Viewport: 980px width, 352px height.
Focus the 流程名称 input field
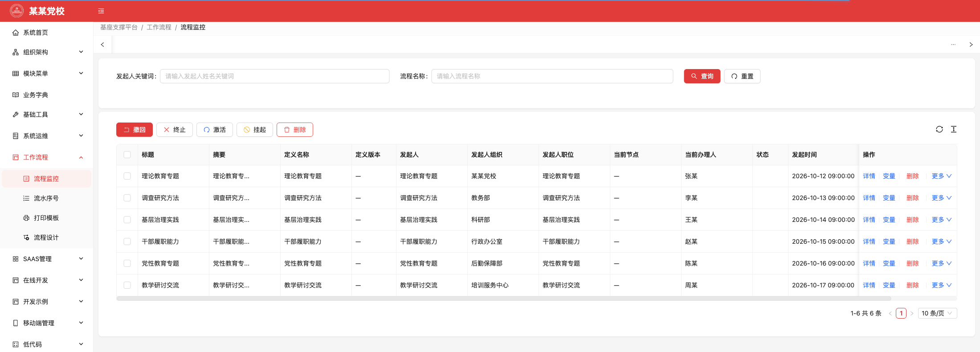(552, 76)
